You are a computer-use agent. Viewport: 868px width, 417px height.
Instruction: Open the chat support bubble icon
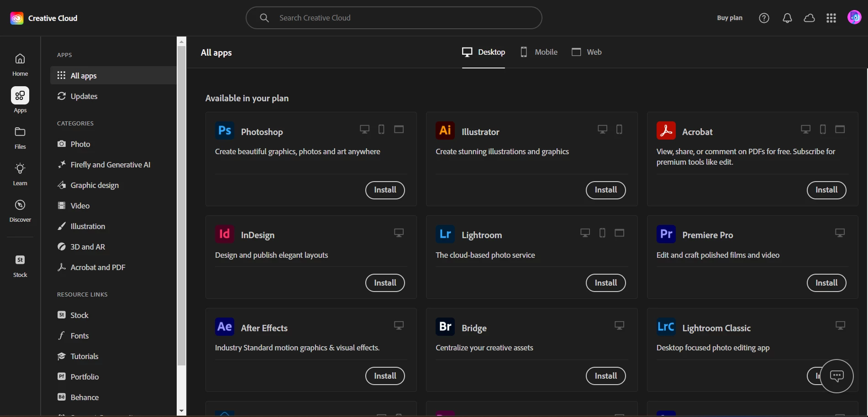[836, 376]
